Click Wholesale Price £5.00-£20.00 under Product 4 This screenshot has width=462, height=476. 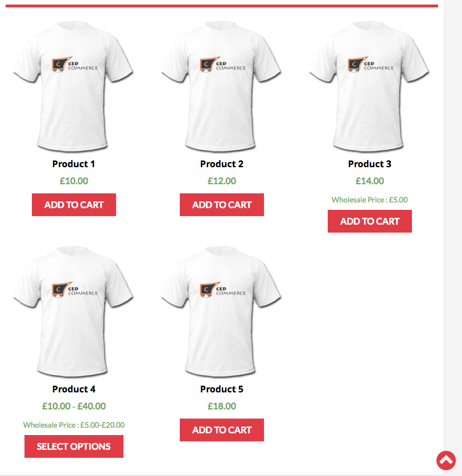tap(74, 425)
